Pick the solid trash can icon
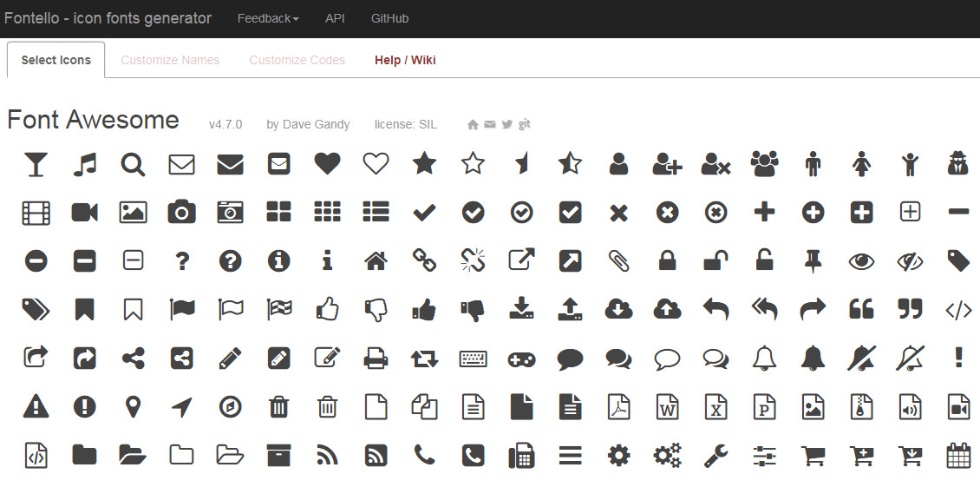Screen dimensions: 980x487 pos(278,407)
